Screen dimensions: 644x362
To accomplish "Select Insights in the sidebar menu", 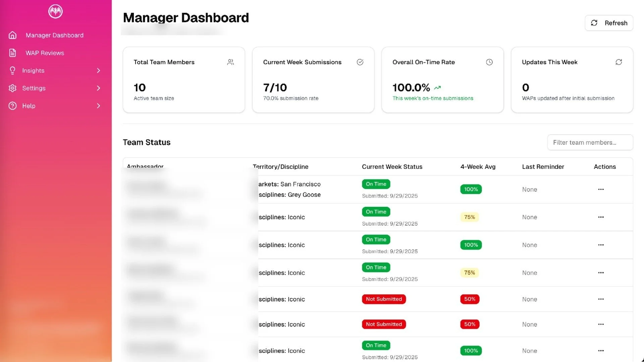I will click(33, 70).
